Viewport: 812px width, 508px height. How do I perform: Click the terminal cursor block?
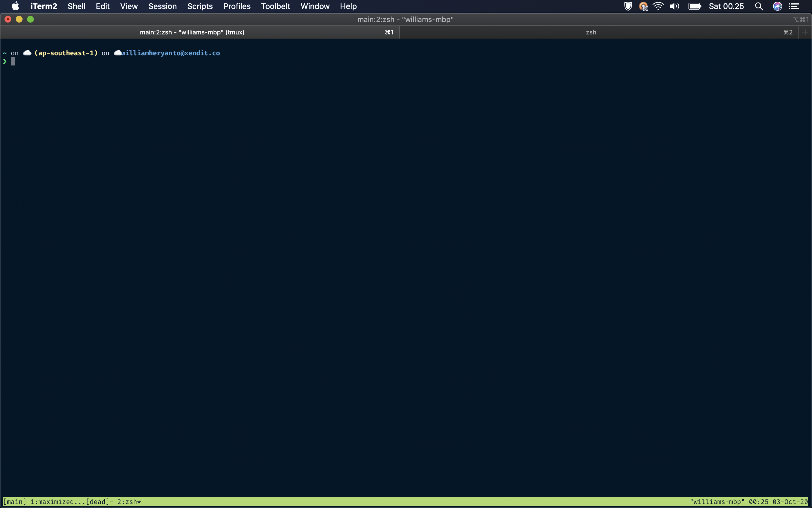pos(13,61)
